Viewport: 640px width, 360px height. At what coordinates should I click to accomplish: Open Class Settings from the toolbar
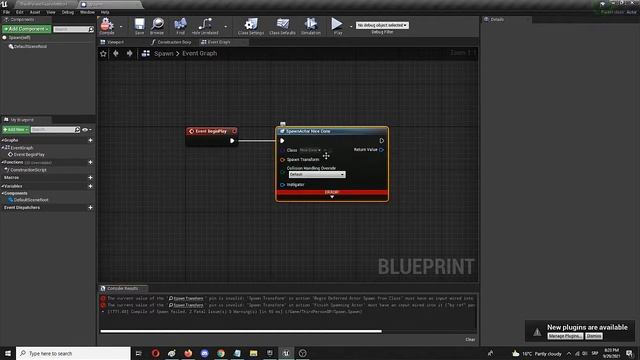[x=251, y=24]
